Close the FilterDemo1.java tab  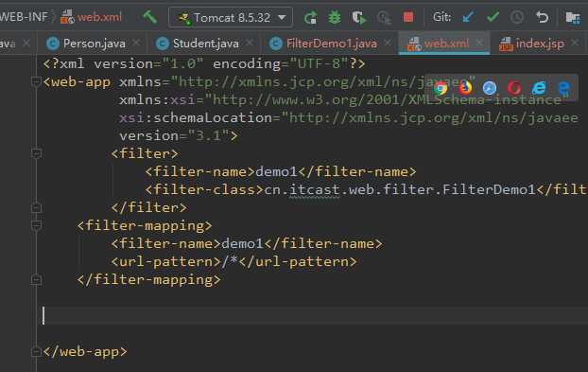388,43
